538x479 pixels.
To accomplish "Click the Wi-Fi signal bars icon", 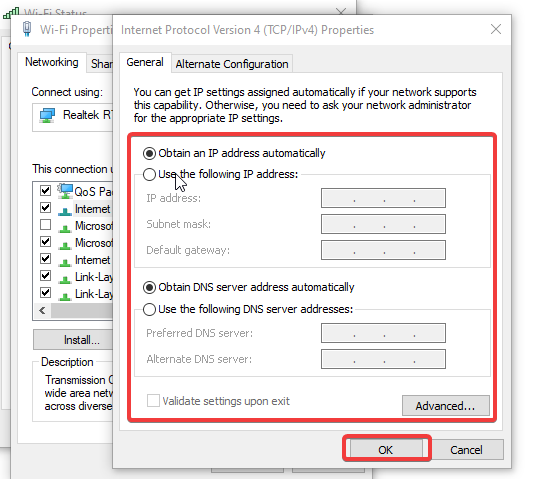I will pos(11,14).
